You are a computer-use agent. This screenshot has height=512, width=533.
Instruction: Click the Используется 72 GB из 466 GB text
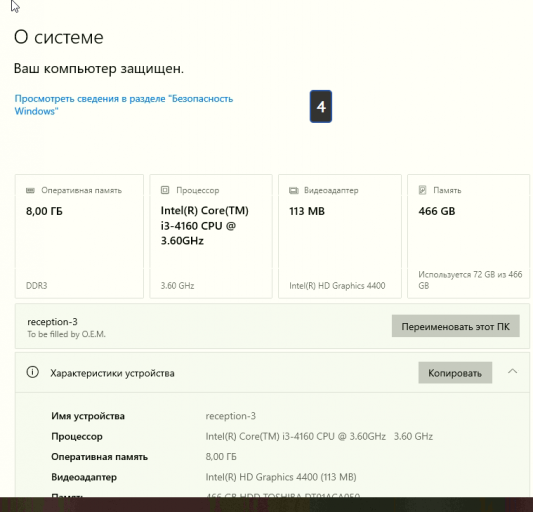coord(470,280)
